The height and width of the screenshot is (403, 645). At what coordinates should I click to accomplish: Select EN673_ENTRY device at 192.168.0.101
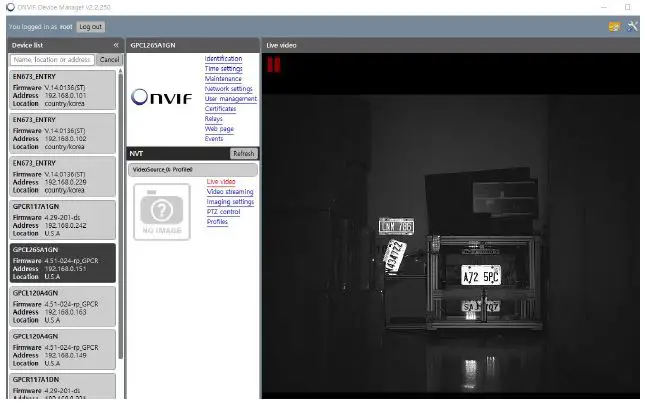coord(63,90)
